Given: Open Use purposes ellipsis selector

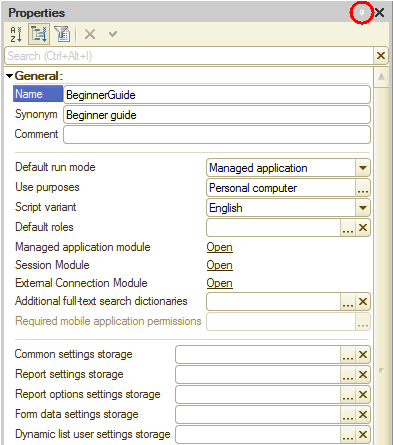Looking at the screenshot, I should tap(363, 188).
